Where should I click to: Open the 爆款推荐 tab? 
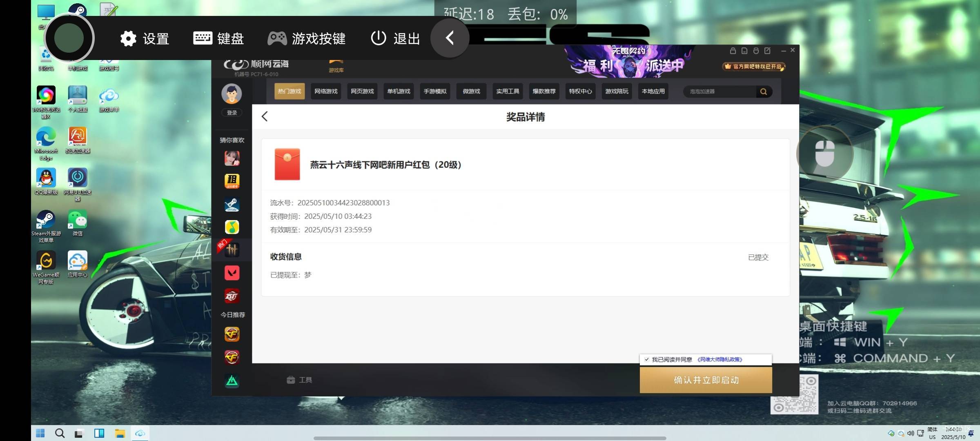(x=544, y=91)
